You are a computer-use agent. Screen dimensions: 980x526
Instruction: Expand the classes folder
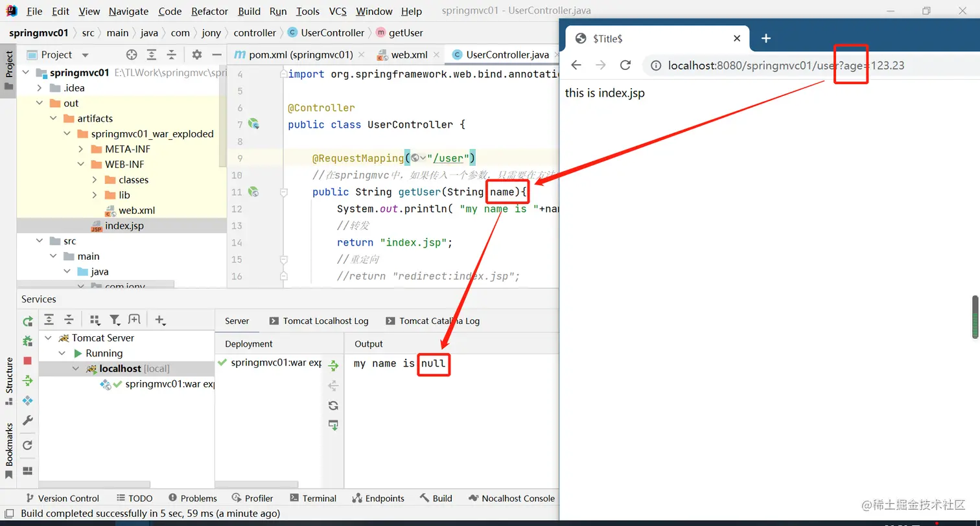pos(95,179)
